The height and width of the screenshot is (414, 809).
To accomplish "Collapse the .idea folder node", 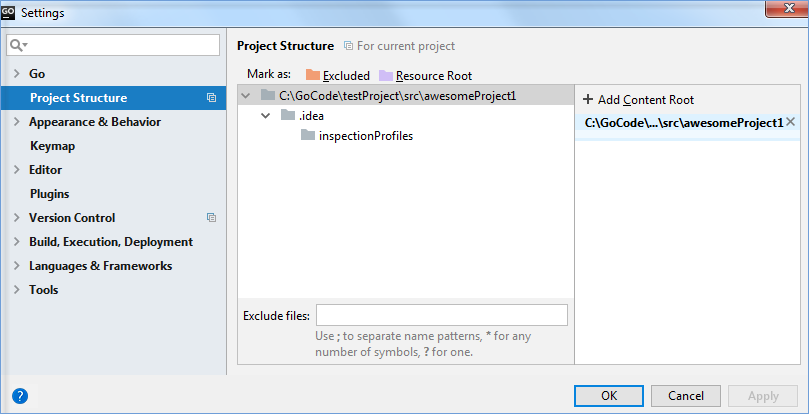I will (x=266, y=116).
